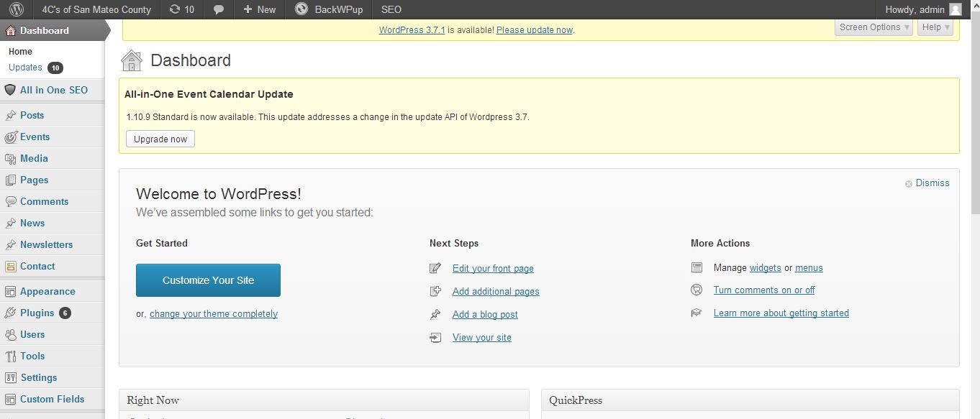Viewport: 980px width, 419px height.
Task: Open the menus link
Action: 809,268
